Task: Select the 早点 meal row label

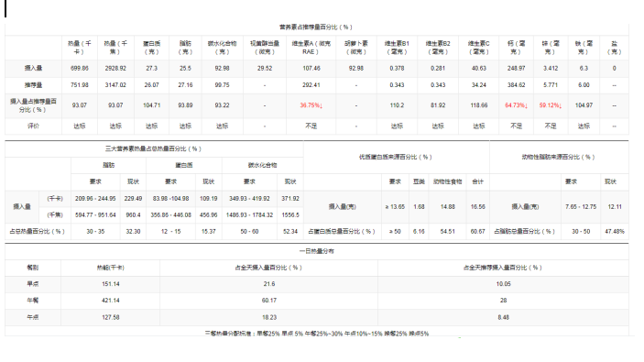Action: (x=32, y=284)
